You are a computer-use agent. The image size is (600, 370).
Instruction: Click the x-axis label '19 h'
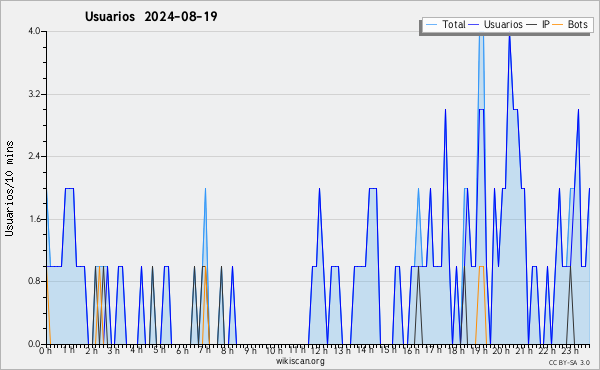click(x=478, y=350)
